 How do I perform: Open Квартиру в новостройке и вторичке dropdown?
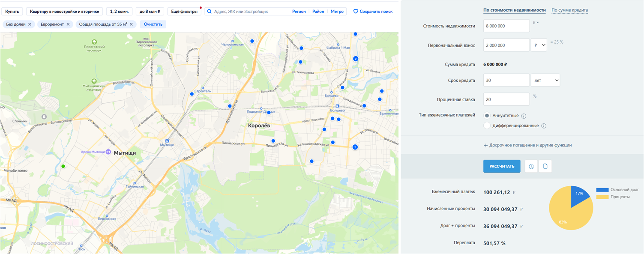click(65, 12)
